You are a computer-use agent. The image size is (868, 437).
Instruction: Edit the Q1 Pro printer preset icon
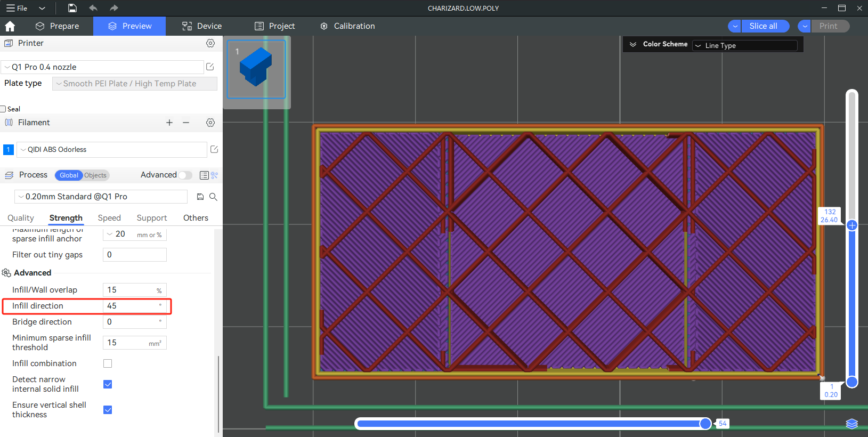(210, 67)
